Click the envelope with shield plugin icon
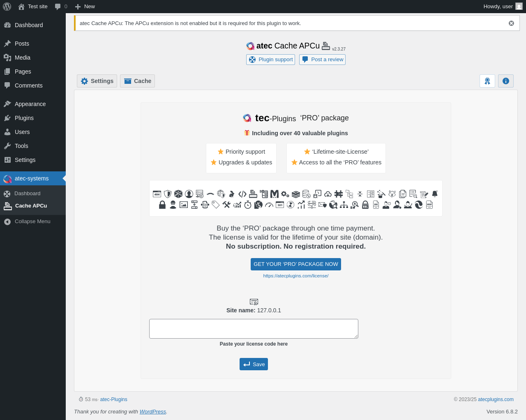 coord(323,205)
